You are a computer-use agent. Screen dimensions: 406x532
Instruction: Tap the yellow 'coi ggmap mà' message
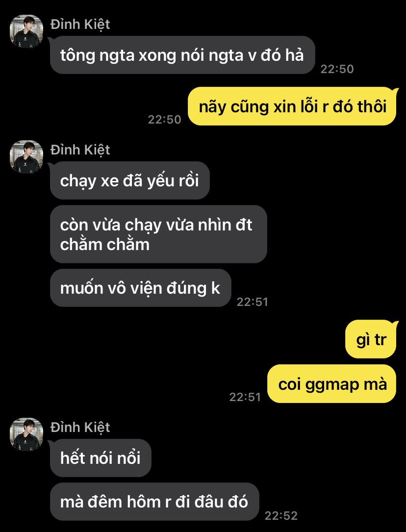coord(332,384)
